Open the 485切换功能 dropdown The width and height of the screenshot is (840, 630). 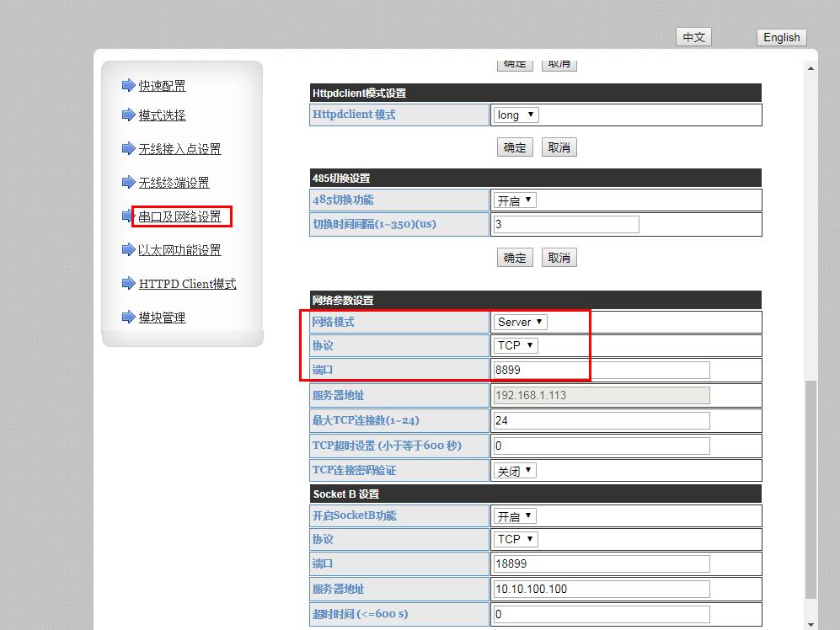[x=514, y=200]
